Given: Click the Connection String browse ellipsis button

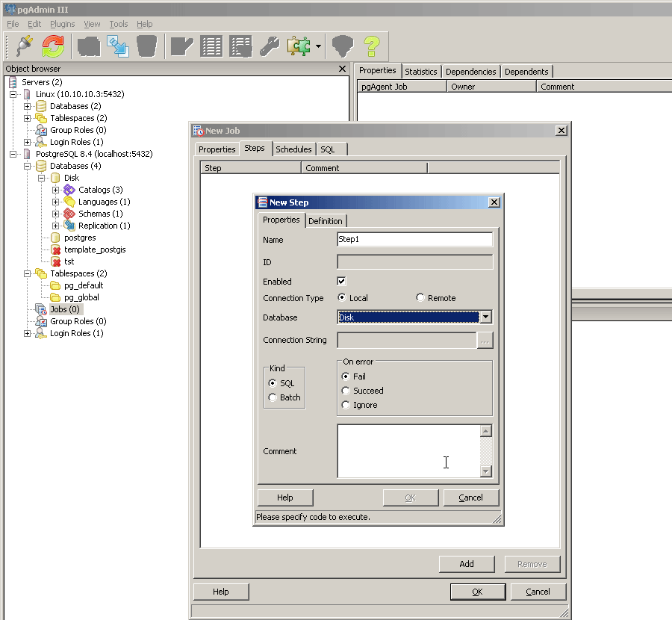Looking at the screenshot, I should point(485,341).
